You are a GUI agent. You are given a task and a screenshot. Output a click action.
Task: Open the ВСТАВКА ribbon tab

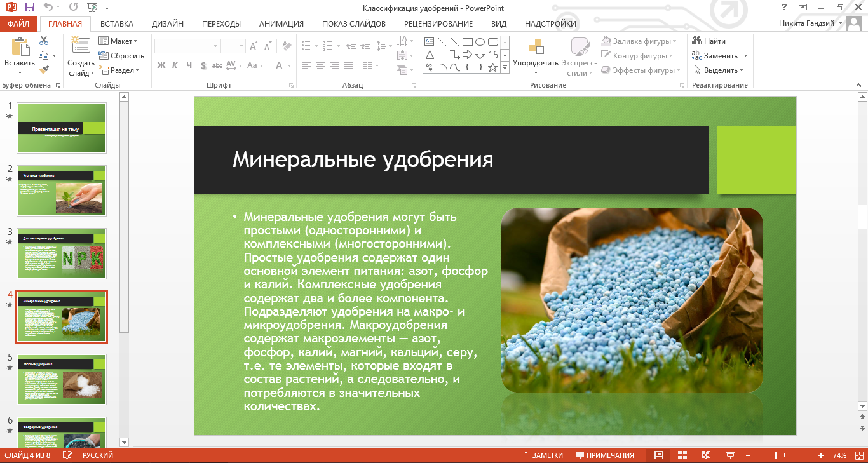(x=117, y=24)
